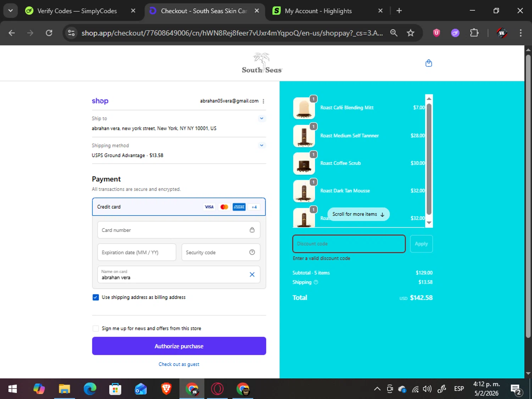Open a new browser tab
This screenshot has height=399, width=532.
(399, 11)
